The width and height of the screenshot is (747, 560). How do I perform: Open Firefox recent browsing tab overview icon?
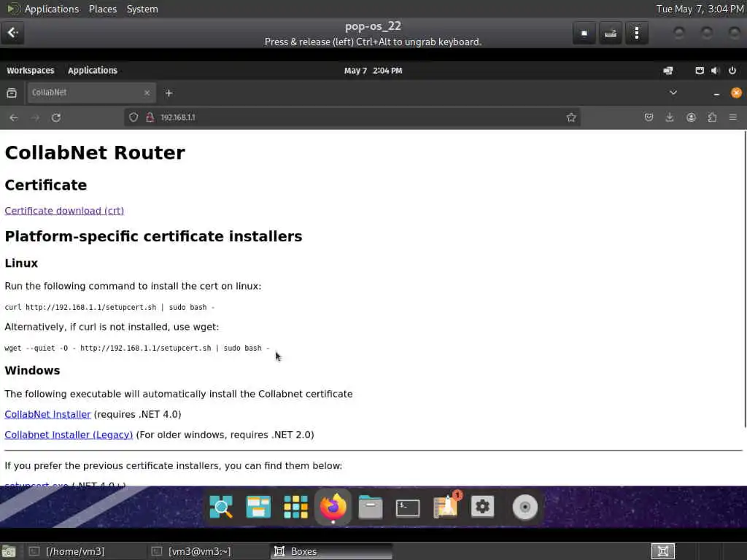pos(12,93)
